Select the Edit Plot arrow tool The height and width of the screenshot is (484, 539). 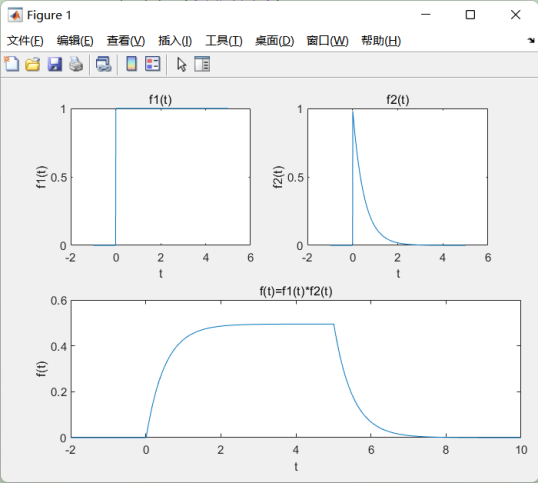[x=182, y=64]
